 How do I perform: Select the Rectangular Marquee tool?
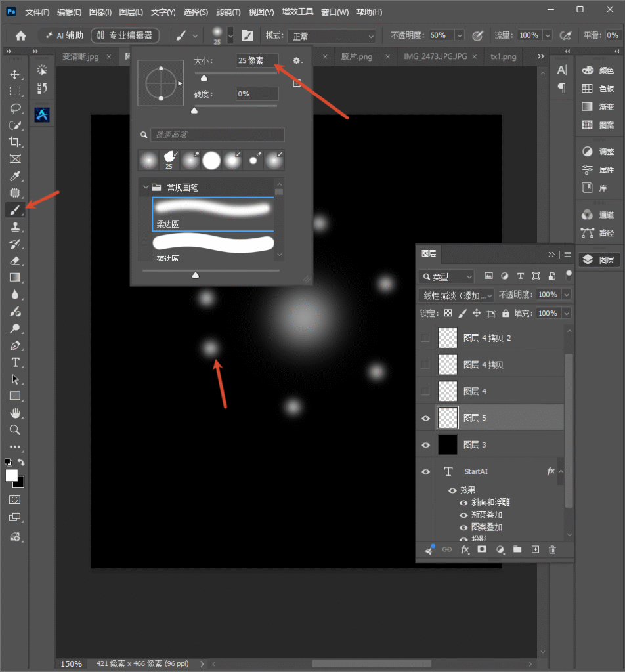click(x=15, y=91)
